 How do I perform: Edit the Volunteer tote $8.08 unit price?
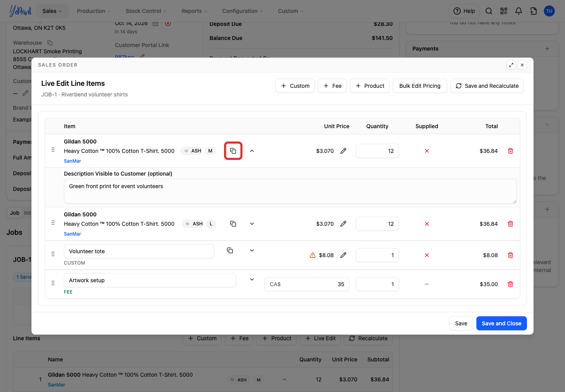pyautogui.click(x=343, y=255)
